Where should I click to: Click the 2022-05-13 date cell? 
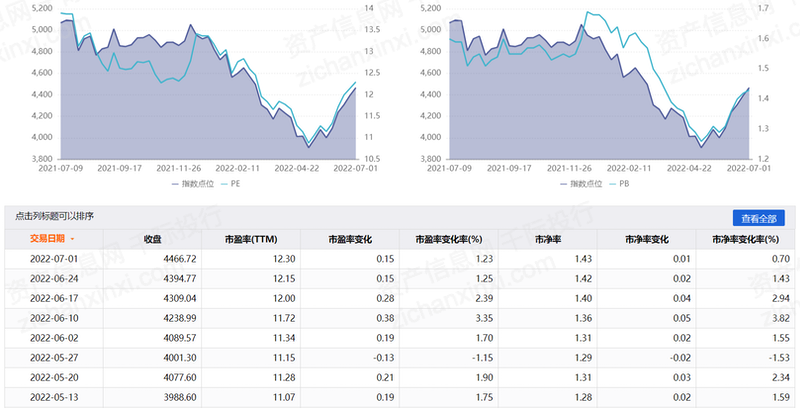[x=54, y=397]
